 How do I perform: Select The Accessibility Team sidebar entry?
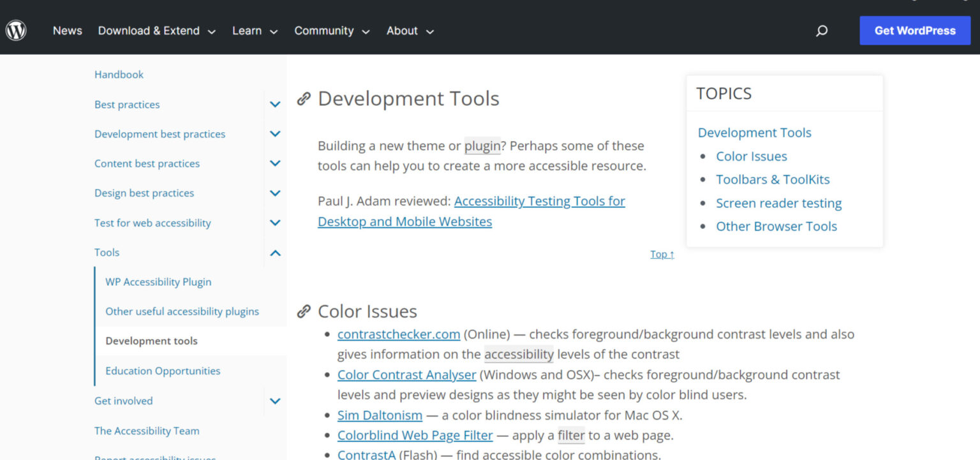(147, 431)
